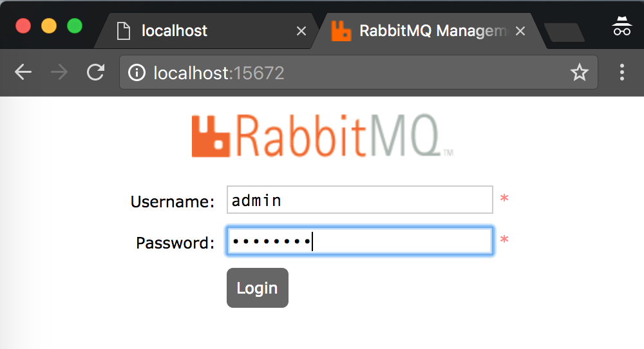This screenshot has height=349, width=644.
Task: Focus the Username input field
Action: [x=360, y=200]
